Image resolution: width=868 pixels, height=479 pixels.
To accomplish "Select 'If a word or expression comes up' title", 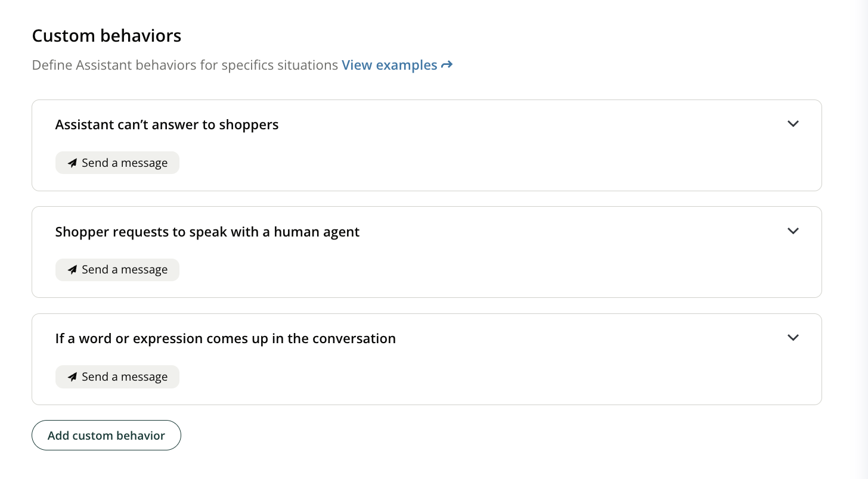I will point(225,338).
